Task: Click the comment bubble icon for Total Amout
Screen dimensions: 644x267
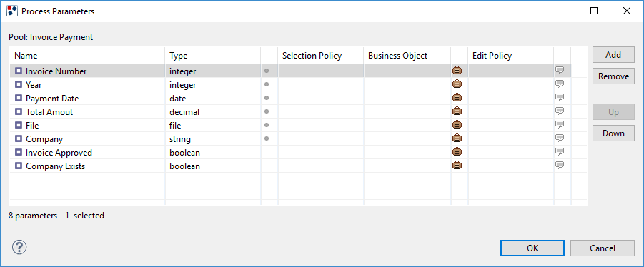Action: coord(560,111)
